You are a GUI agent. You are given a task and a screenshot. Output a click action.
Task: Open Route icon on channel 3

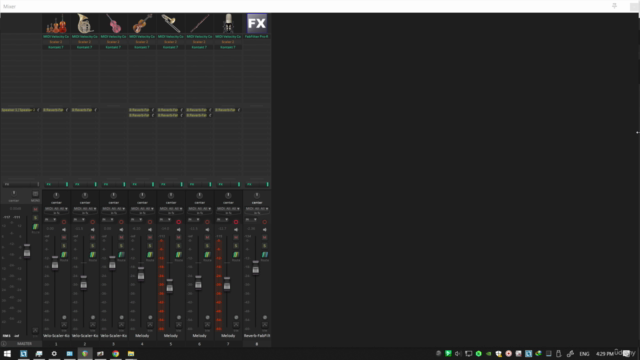pyautogui.click(x=121, y=255)
